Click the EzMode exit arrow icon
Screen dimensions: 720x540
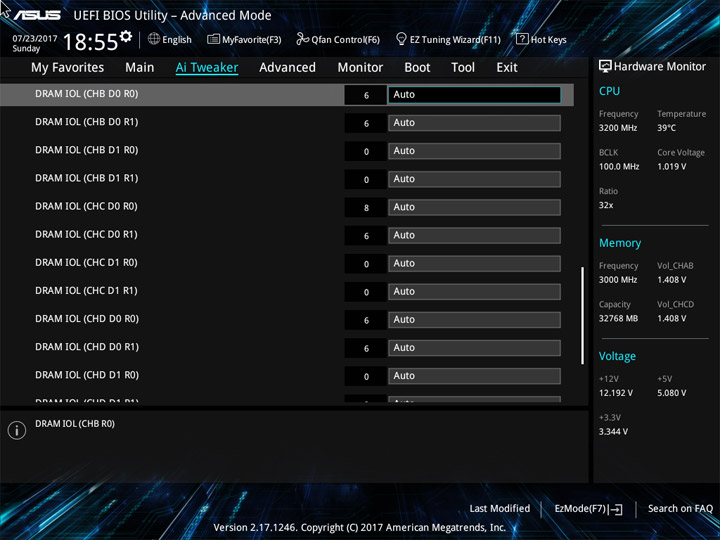coord(616,509)
